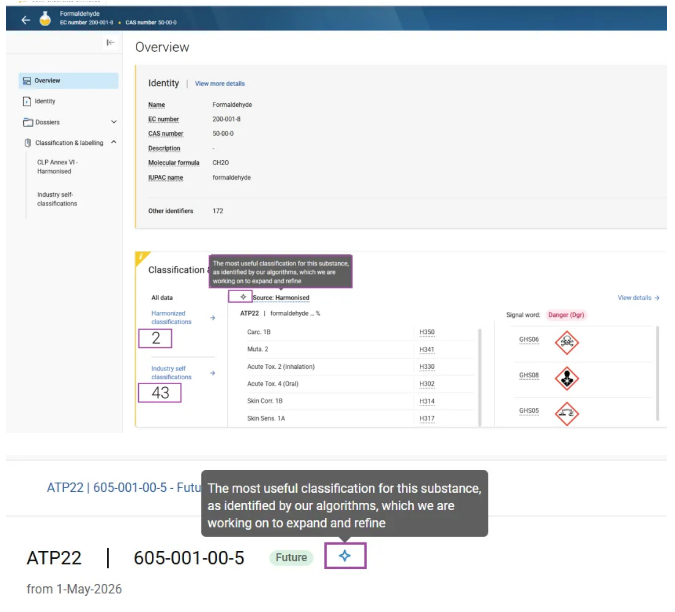Click sparkle icon beside Source: Harmonised
Screen dimensions: 675x612
pyautogui.click(x=243, y=297)
